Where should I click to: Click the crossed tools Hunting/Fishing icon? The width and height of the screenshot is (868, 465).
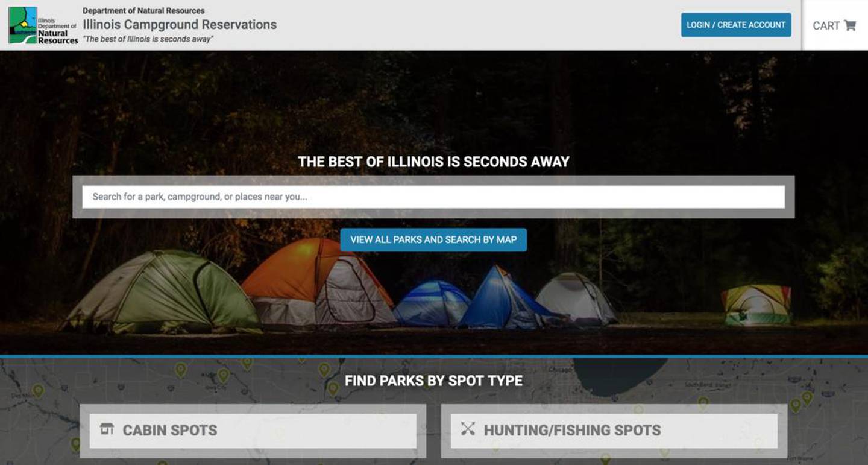468,429
